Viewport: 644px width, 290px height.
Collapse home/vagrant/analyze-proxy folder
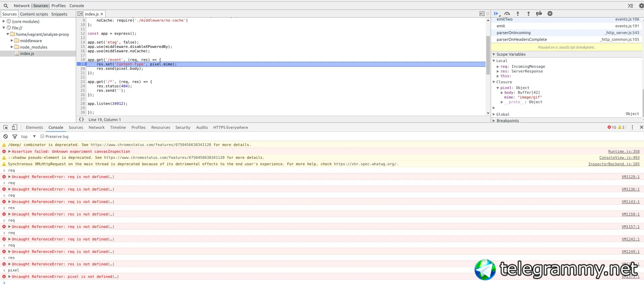click(x=8, y=34)
